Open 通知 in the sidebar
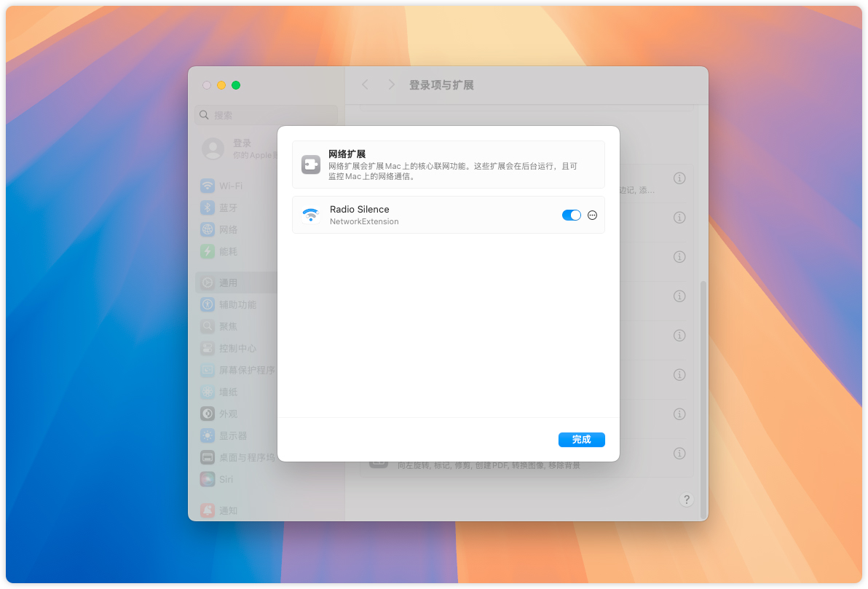The width and height of the screenshot is (868, 589). [x=238, y=510]
